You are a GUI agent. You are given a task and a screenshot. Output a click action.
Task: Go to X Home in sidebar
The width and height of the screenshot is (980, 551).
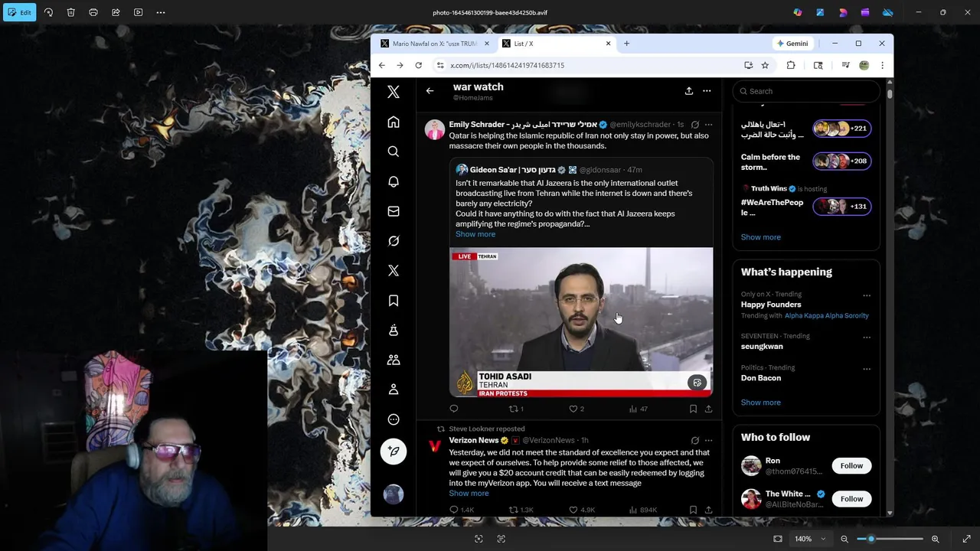tap(394, 122)
